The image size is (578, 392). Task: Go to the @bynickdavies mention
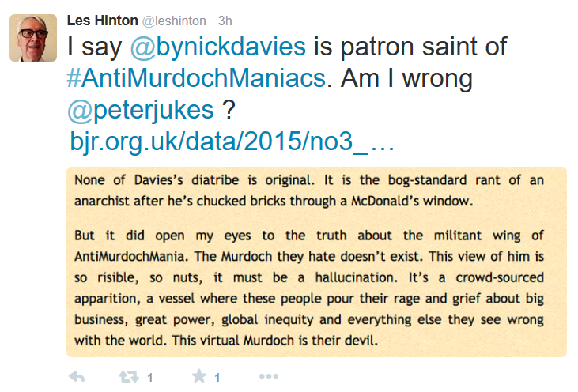click(x=218, y=47)
